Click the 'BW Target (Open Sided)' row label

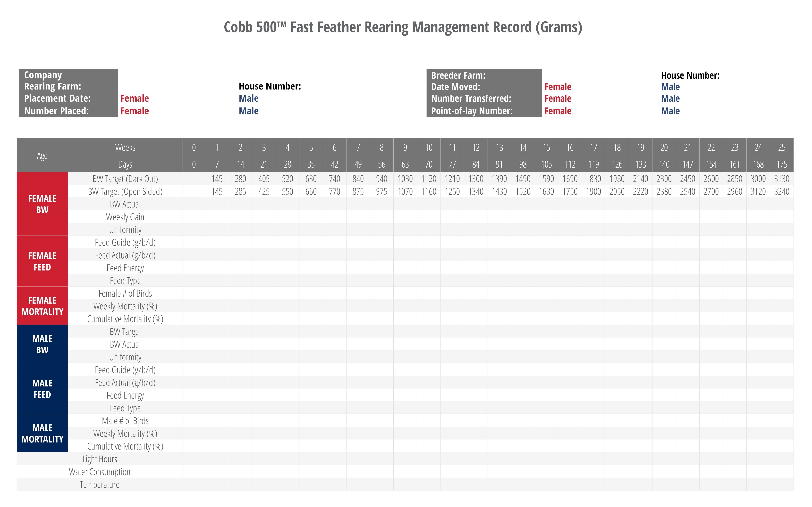click(125, 191)
